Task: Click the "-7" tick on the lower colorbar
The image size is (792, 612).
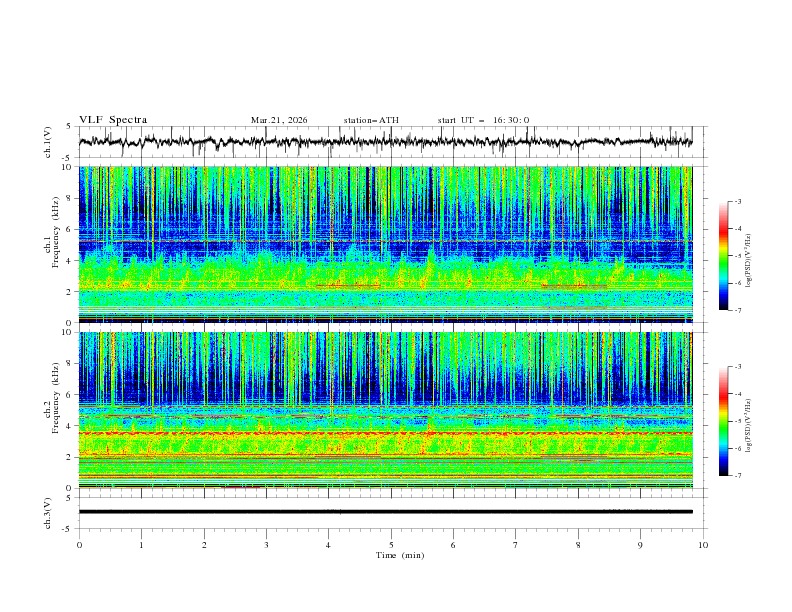Action: 738,476
